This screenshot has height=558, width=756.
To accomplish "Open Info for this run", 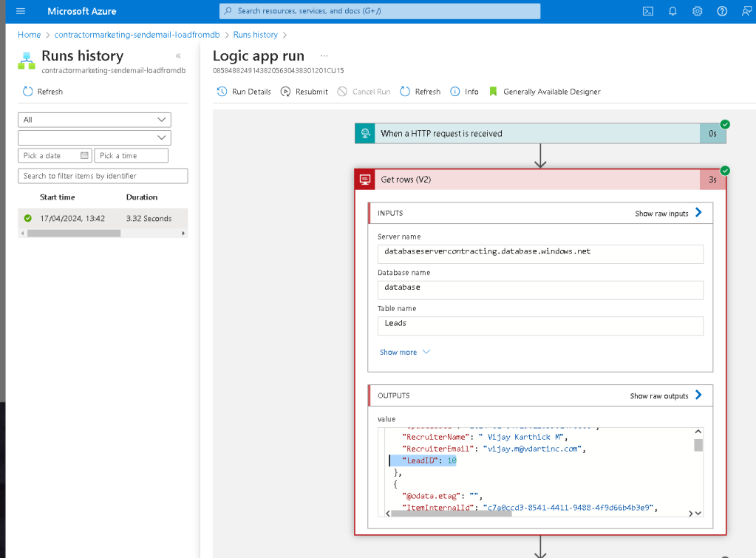I will click(x=464, y=92).
